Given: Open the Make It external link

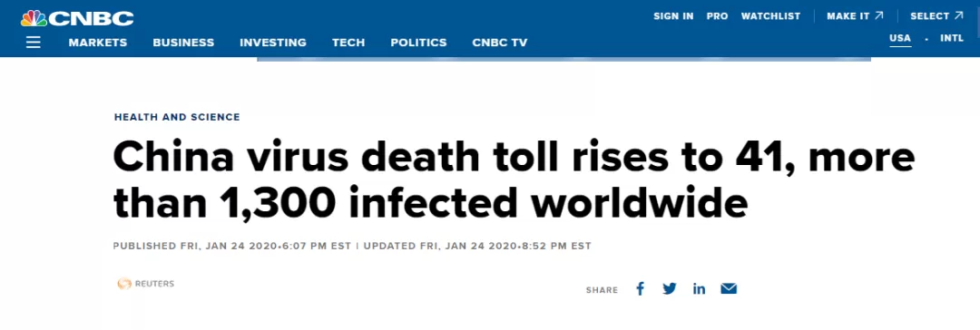Looking at the screenshot, I should click(856, 16).
